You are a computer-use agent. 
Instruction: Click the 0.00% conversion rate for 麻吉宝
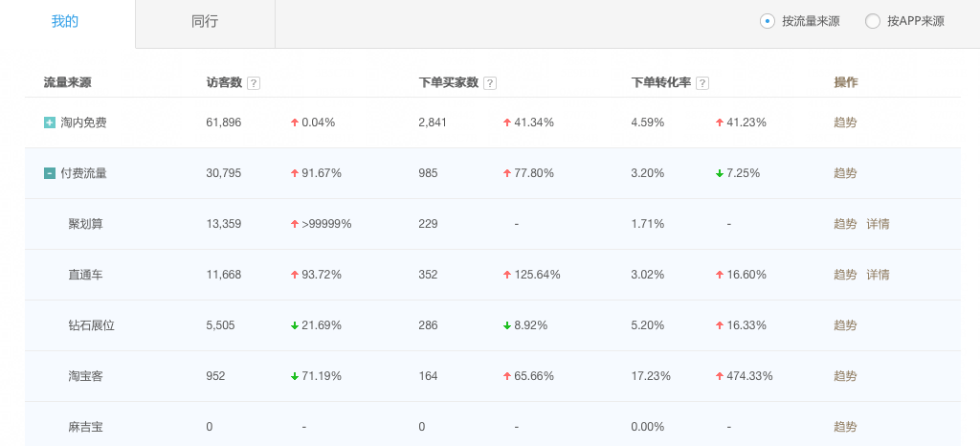(x=648, y=427)
